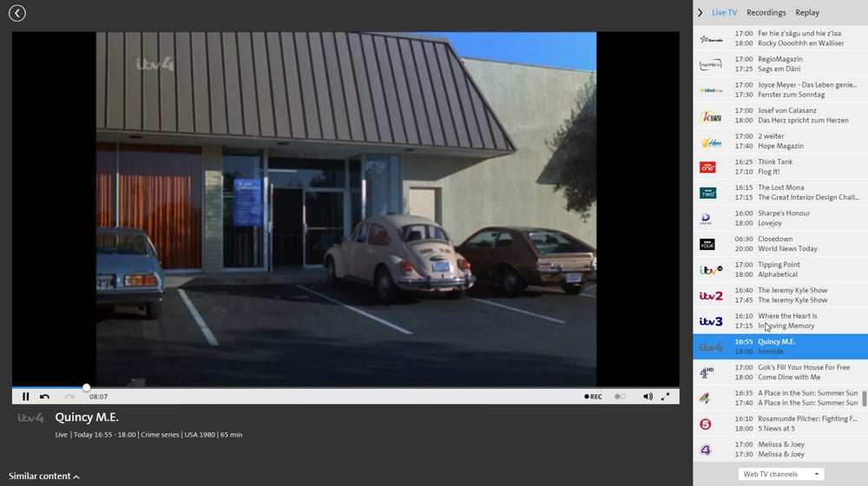This screenshot has height=486, width=868.
Task: Enter fullscreen mode
Action: coord(666,397)
